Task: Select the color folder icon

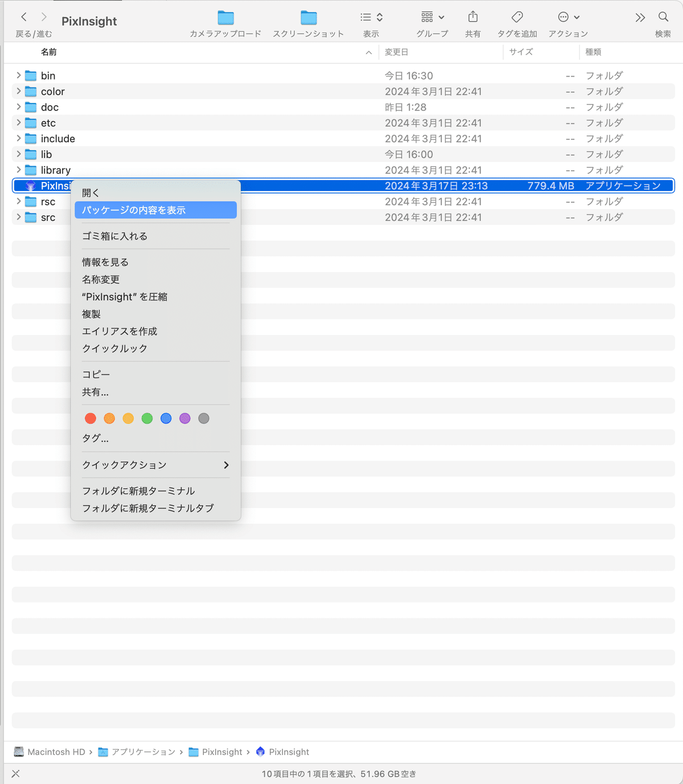Action: pos(31,92)
